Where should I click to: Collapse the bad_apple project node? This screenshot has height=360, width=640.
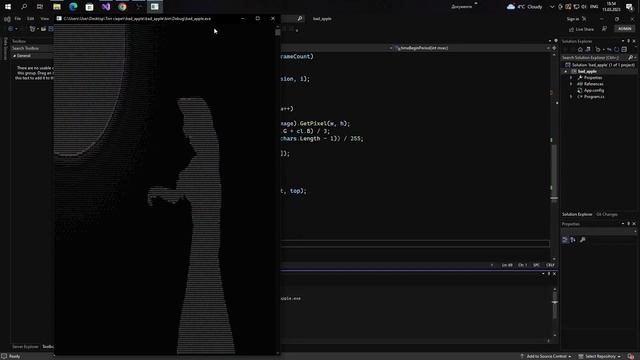pyautogui.click(x=566, y=71)
